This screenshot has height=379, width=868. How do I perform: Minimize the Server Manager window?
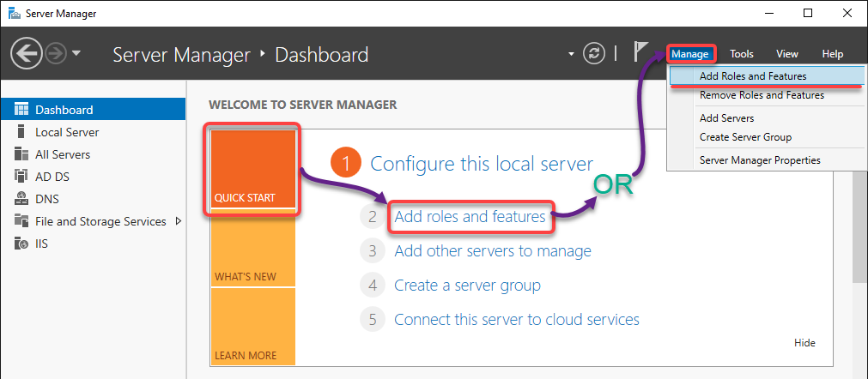pos(769,13)
